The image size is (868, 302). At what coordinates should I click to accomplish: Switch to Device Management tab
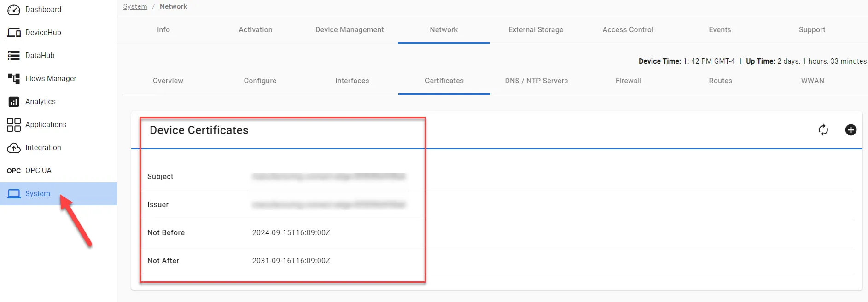point(350,29)
